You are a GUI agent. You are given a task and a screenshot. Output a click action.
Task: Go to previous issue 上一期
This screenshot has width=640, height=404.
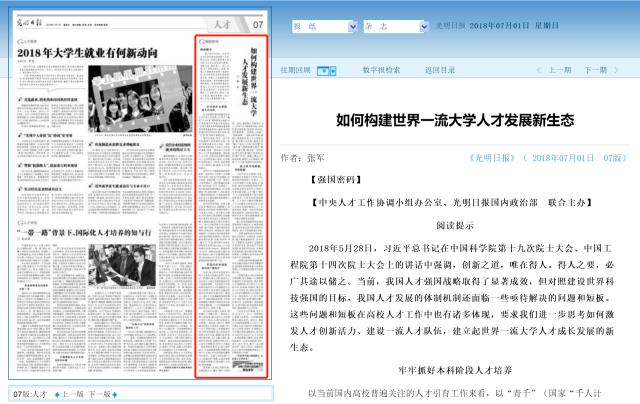coord(559,71)
